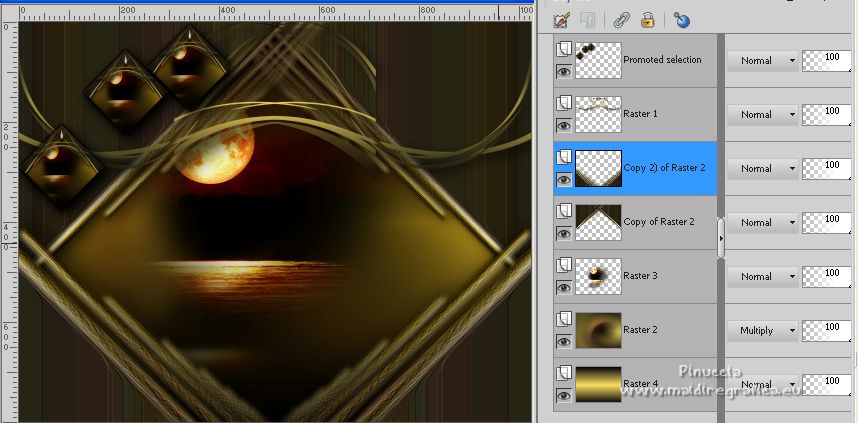Image resolution: width=858 pixels, height=423 pixels.
Task: Select the Promoted selection layer name
Action: [662, 60]
